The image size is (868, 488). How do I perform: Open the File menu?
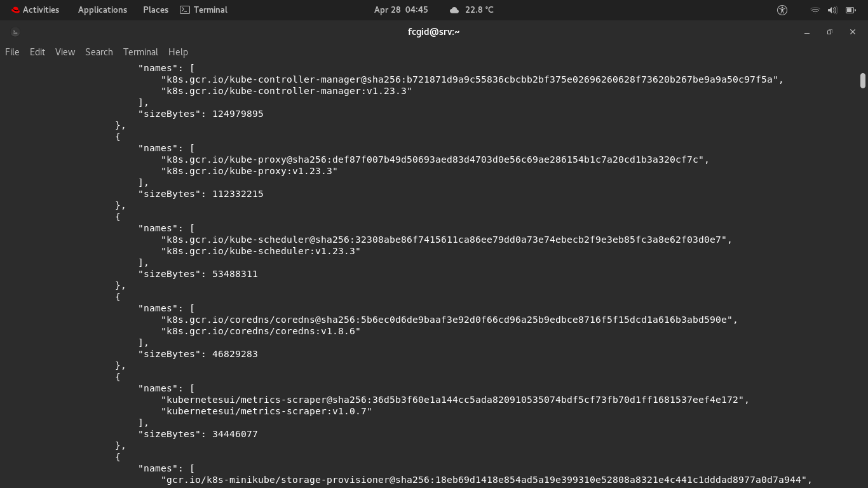click(12, 52)
